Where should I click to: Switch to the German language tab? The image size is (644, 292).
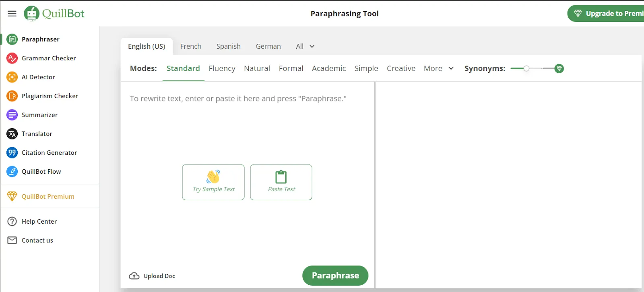coord(268,47)
